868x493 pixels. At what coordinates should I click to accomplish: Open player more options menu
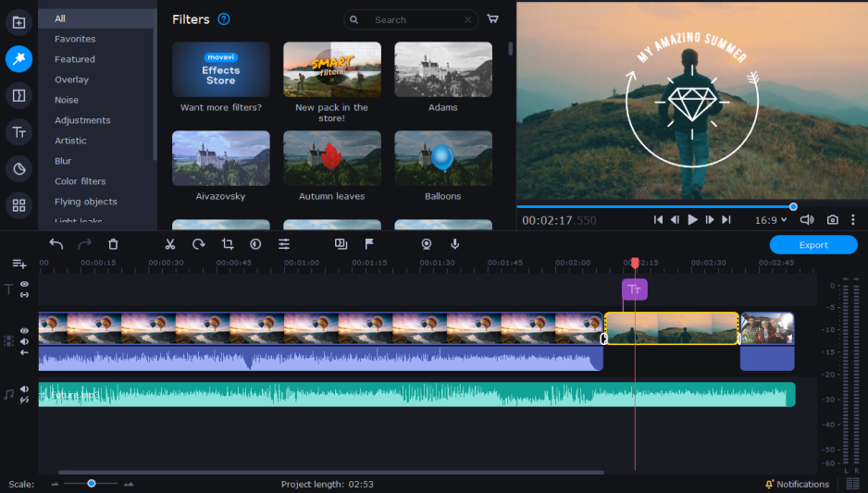pyautogui.click(x=853, y=219)
